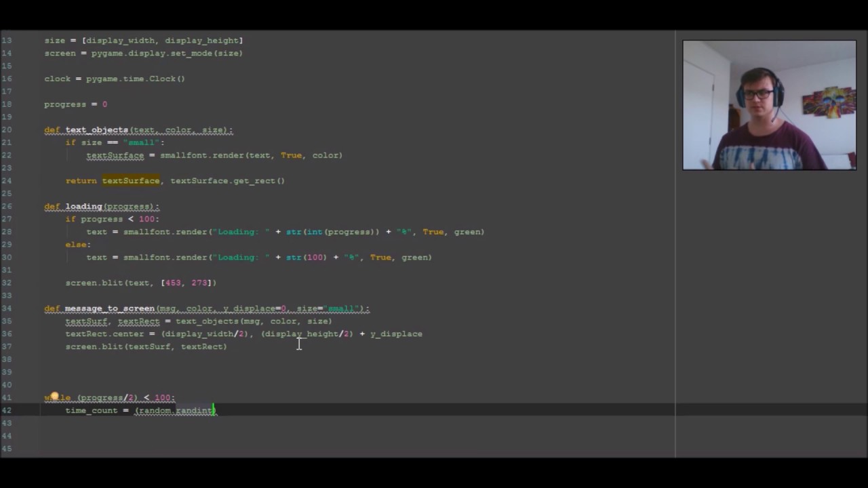
Task: Click 'str(int(progress))' on line 28
Action: [333, 232]
